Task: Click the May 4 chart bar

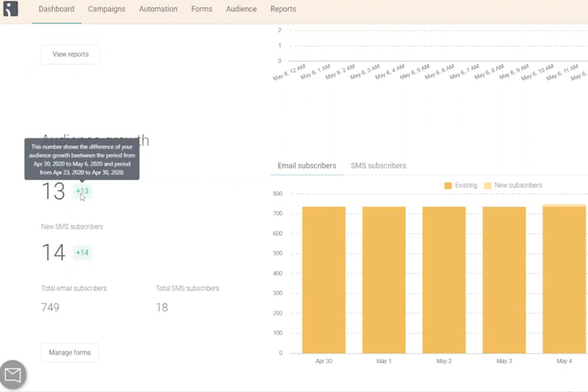Action: pos(564,279)
